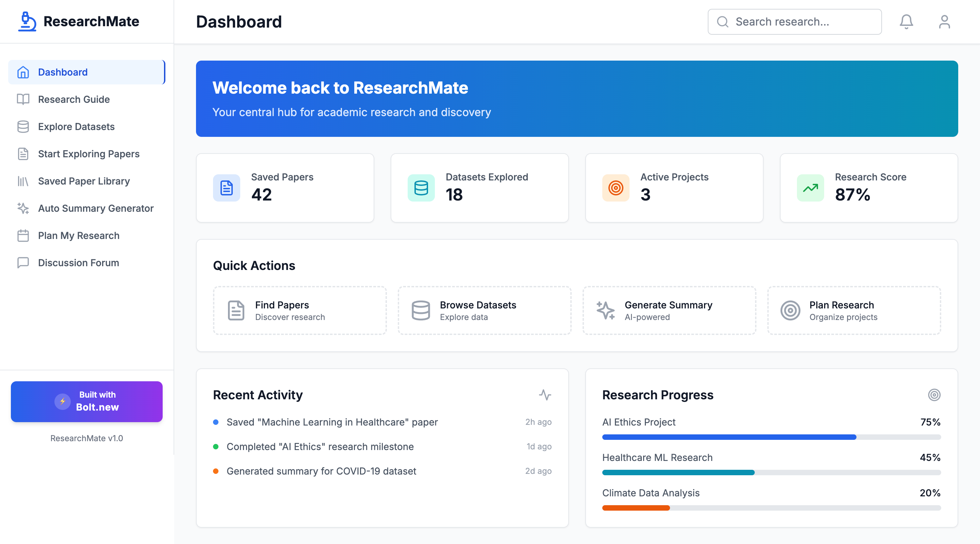Viewport: 980px width, 544px height.
Task: Click the ResearchMate microscope logo
Action: (27, 21)
